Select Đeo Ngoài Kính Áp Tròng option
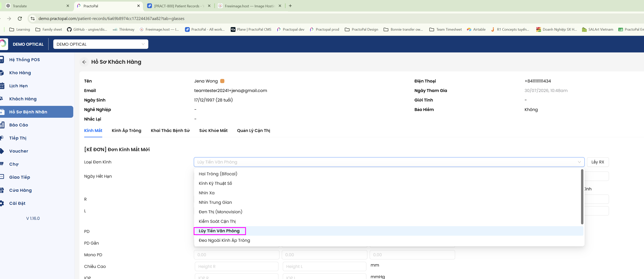The image size is (644, 279). (389, 240)
